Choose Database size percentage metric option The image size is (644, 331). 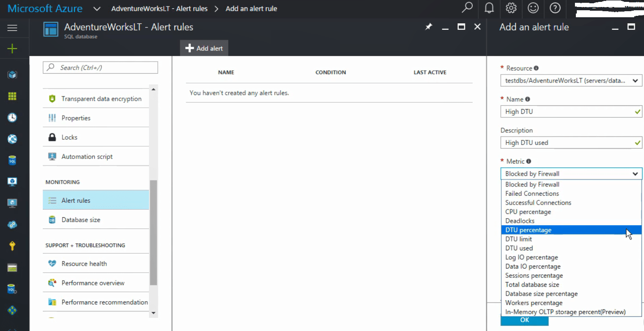(571, 294)
